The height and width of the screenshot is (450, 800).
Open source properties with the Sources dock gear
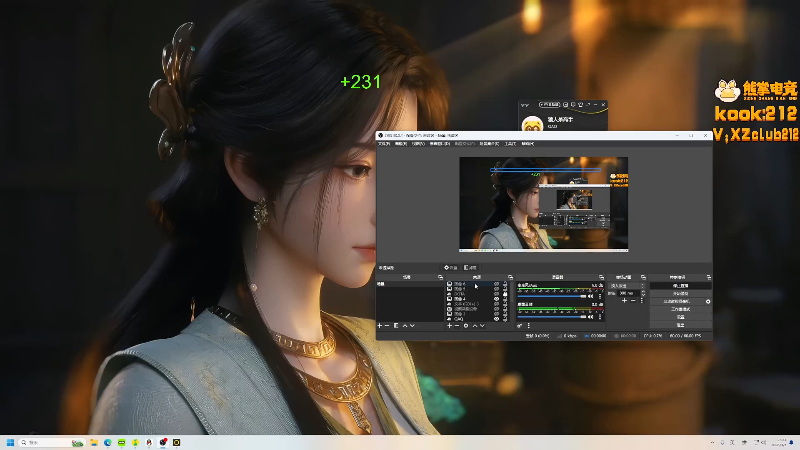(466, 326)
